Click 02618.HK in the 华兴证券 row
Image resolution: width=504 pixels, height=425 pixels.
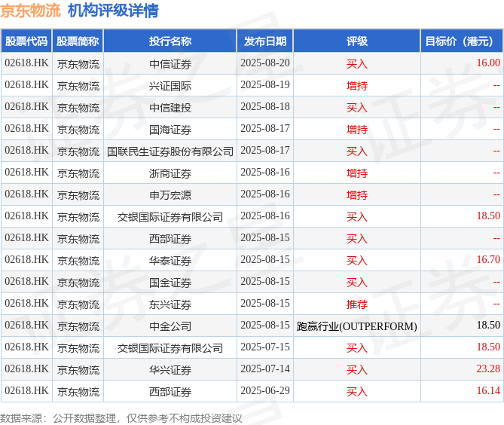26,368
